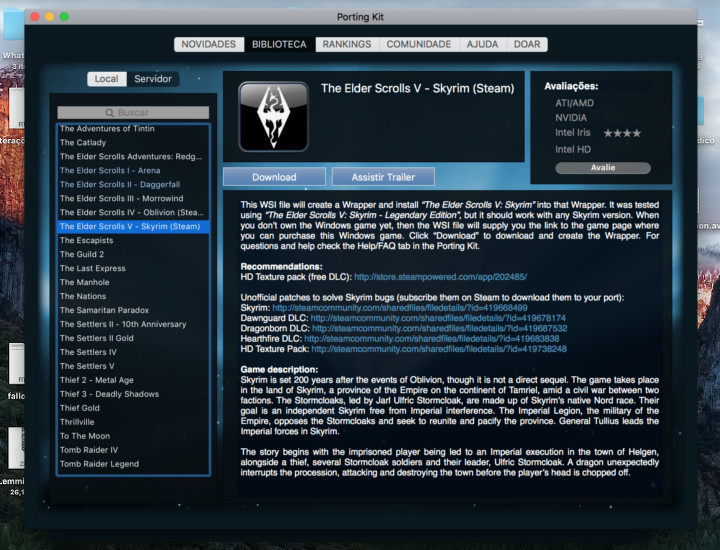
Task: Open the HD Texture Pack steamcommunity link
Action: 439,349
